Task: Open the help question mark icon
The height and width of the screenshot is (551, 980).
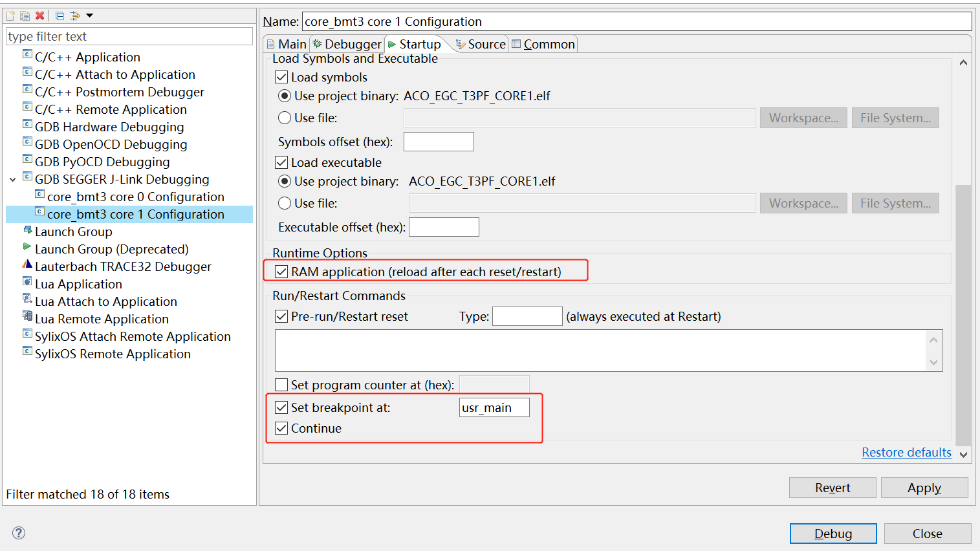Action: 19,533
